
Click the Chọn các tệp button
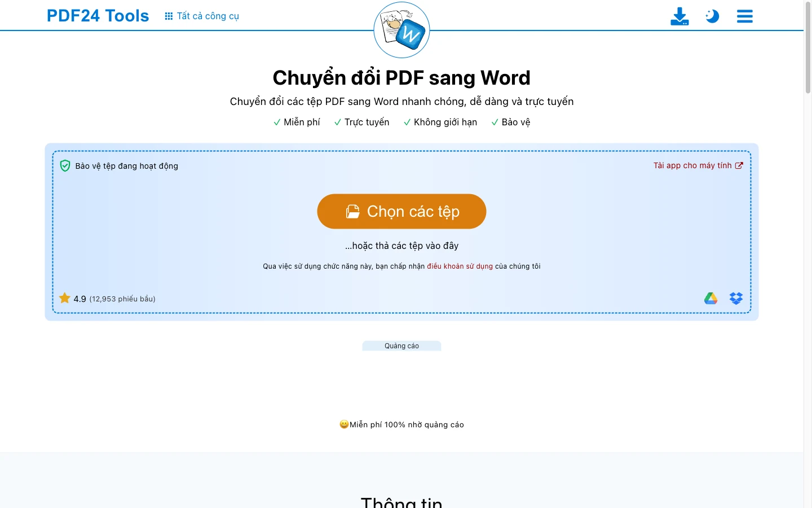point(401,211)
